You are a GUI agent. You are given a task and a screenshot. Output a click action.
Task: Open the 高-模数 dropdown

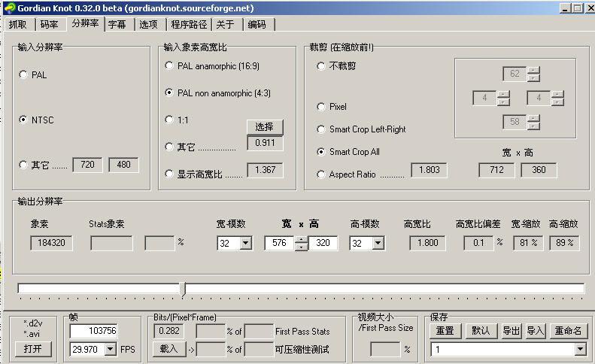coord(378,243)
